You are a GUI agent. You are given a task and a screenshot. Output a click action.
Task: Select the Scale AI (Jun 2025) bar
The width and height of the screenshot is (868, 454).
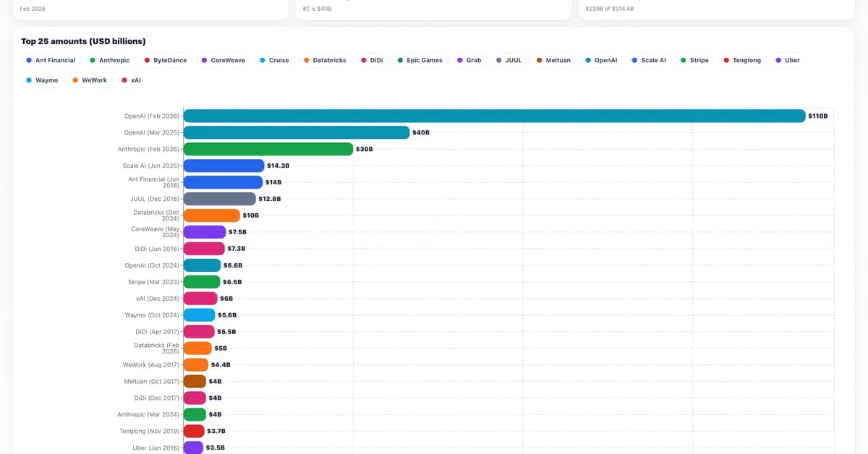224,166
